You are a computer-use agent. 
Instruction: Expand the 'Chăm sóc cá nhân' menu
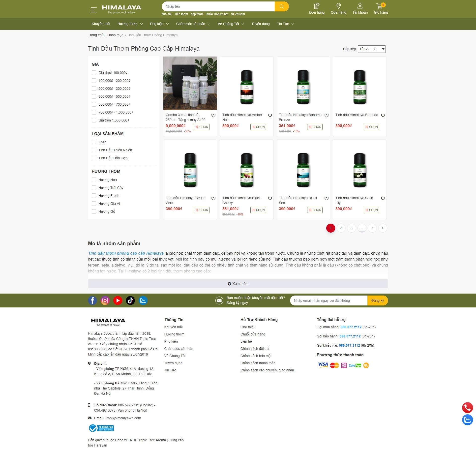193,24
